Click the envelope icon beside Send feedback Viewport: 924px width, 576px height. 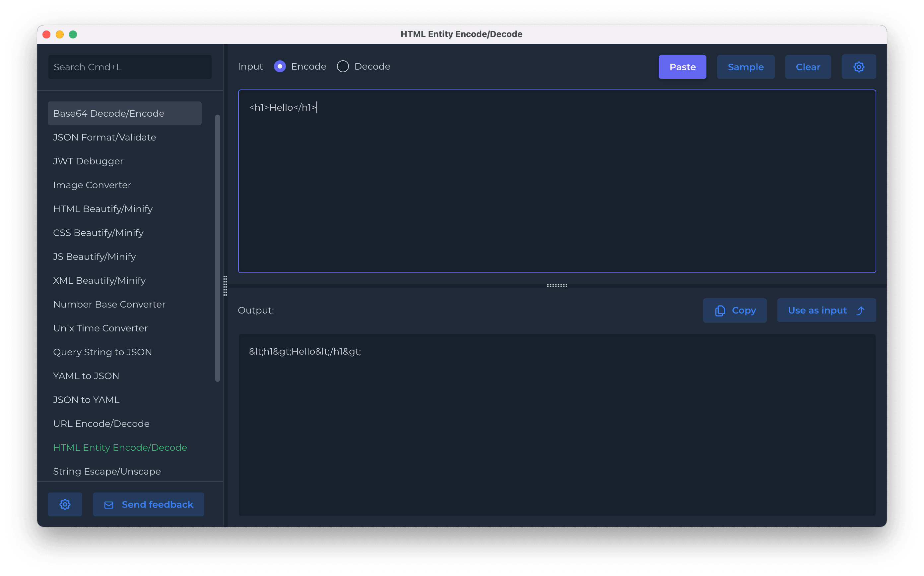[109, 505]
